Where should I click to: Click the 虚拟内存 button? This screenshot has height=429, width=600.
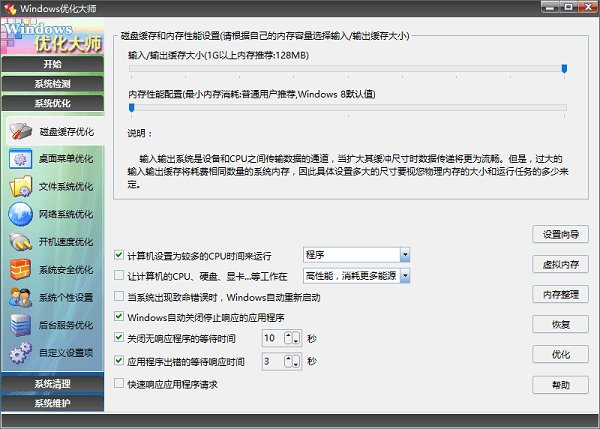coord(561,264)
